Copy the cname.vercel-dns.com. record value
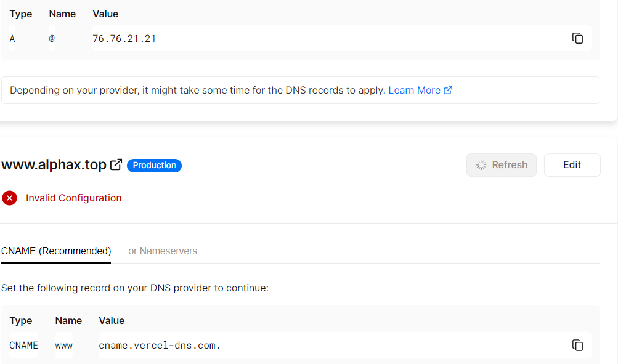 (x=577, y=345)
